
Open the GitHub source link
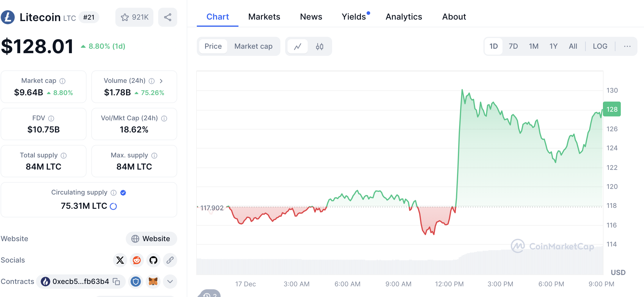153,260
